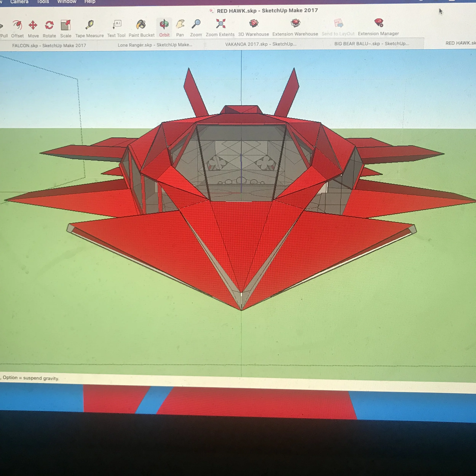Select the Tape Measure tool
The height and width of the screenshot is (476, 476).
click(89, 25)
